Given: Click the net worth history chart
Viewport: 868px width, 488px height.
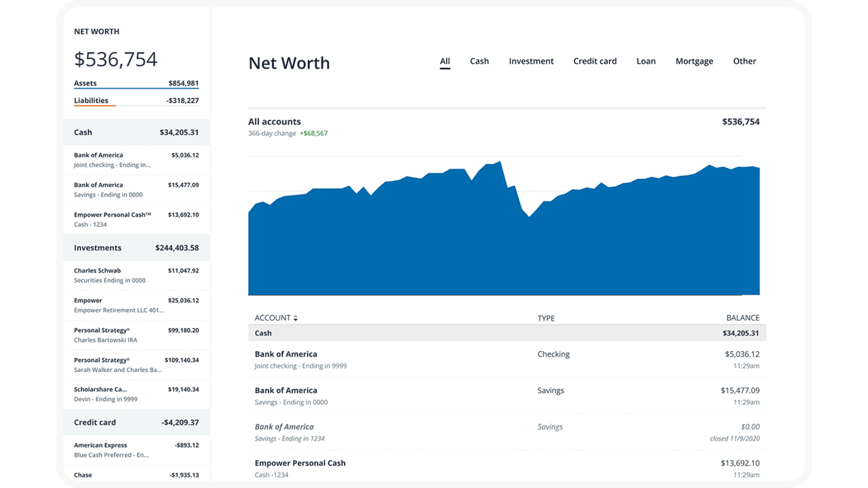Looking at the screenshot, I should 505,224.
